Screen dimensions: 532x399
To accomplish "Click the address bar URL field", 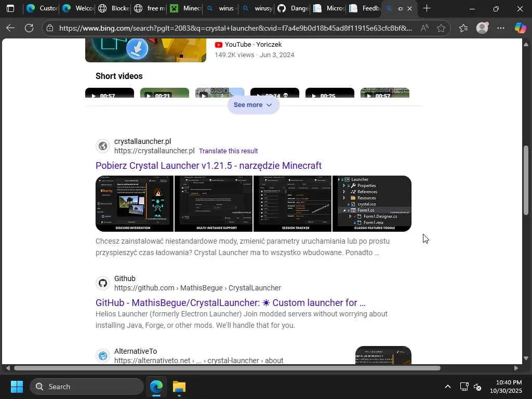I will (x=235, y=28).
